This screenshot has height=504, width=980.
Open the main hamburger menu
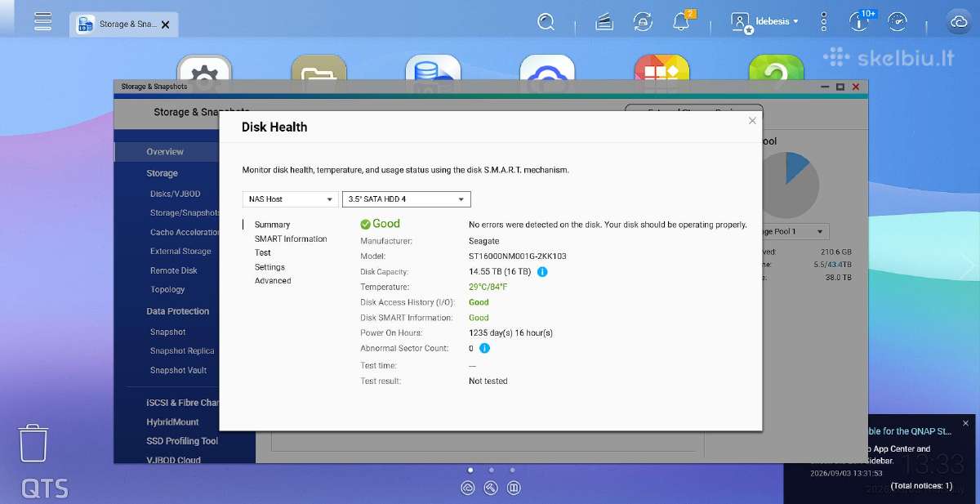[43, 21]
